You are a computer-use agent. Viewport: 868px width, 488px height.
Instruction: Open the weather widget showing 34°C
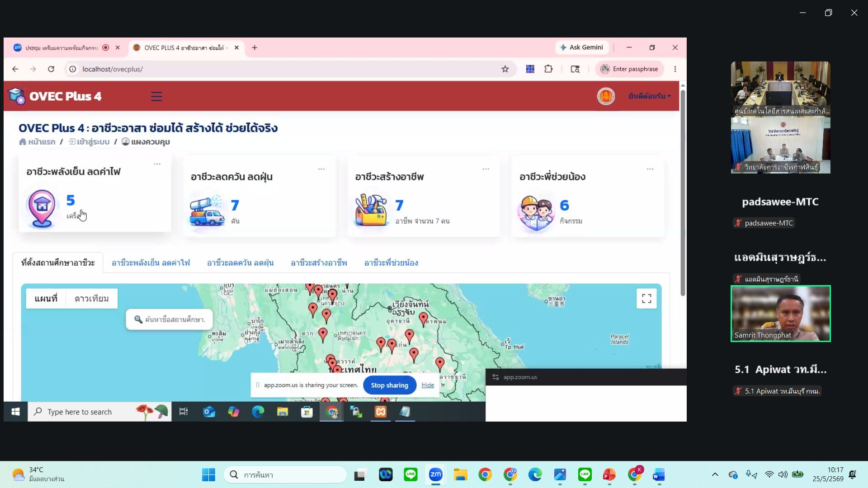click(x=38, y=474)
